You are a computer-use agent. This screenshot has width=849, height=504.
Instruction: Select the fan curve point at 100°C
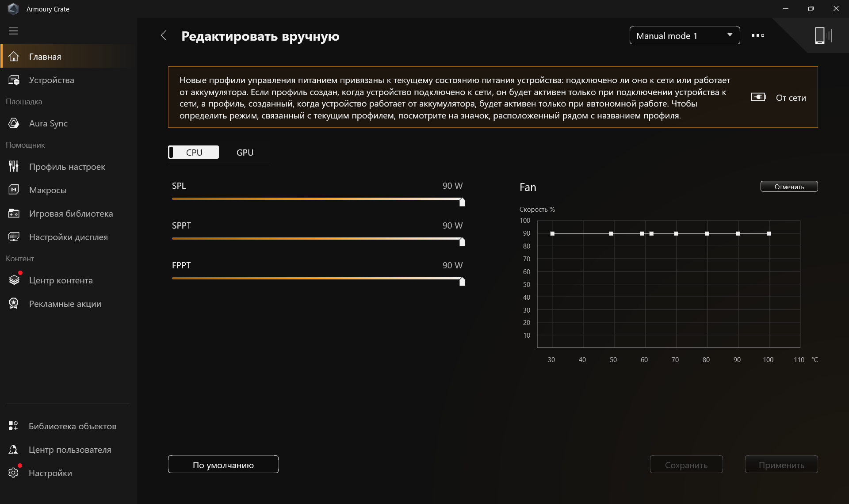[x=769, y=233]
